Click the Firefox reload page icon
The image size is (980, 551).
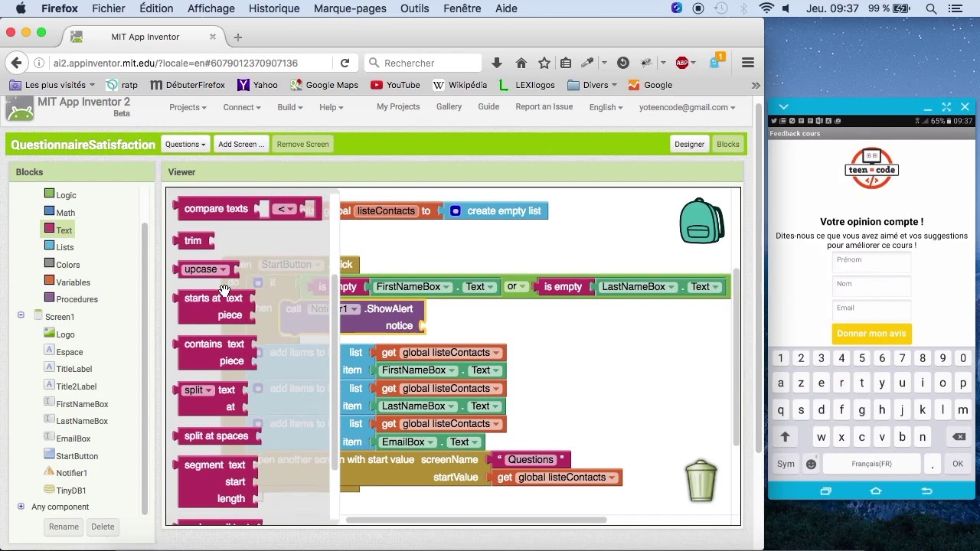[x=345, y=63]
